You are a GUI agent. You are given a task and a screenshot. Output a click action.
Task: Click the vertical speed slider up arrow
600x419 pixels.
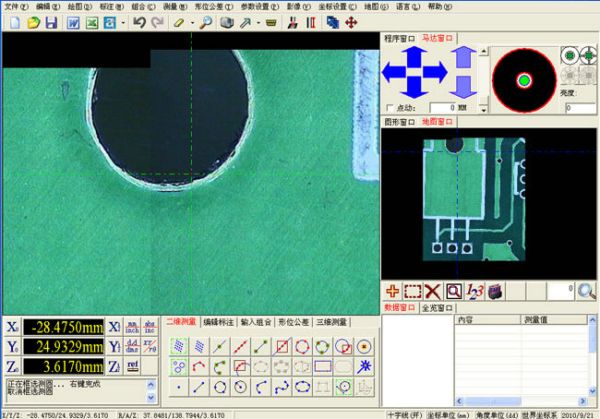(x=484, y=51)
